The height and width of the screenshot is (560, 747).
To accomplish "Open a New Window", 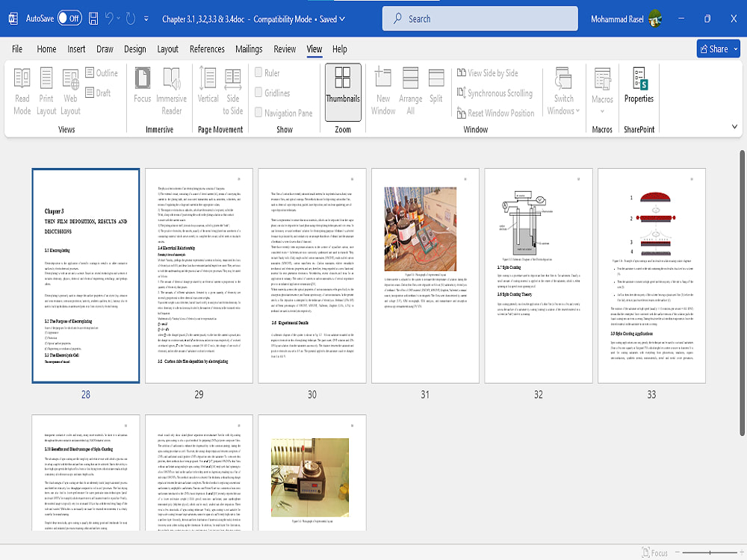I will (383, 91).
